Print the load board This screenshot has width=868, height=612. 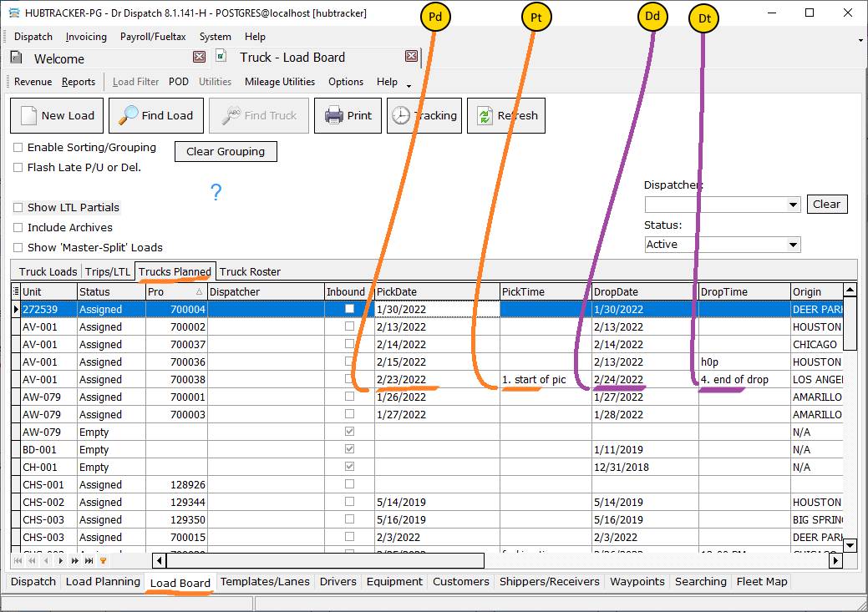coord(348,116)
